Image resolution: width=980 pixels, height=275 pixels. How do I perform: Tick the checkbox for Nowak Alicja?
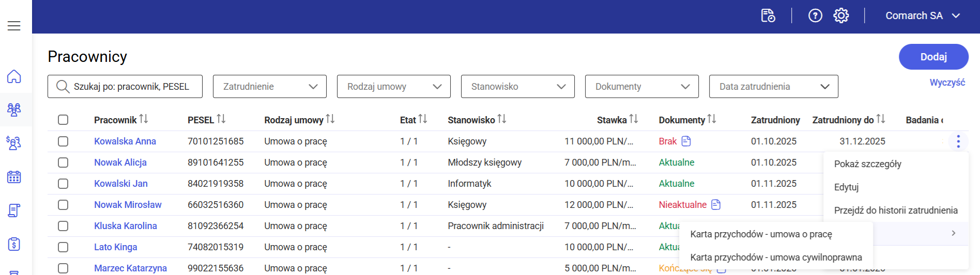click(x=63, y=163)
